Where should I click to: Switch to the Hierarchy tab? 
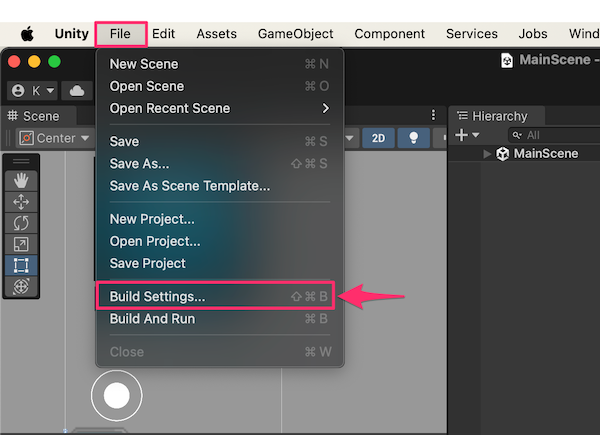coord(493,116)
